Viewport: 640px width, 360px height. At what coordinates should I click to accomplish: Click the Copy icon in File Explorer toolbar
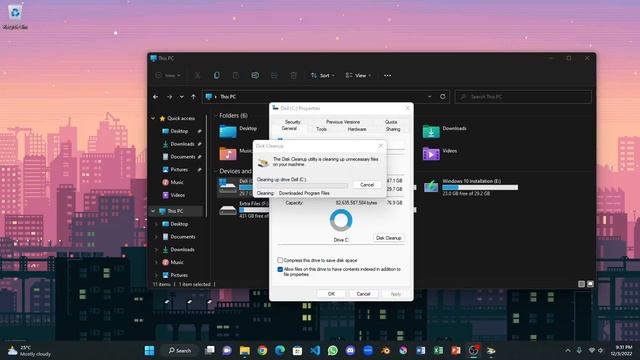coord(217,76)
